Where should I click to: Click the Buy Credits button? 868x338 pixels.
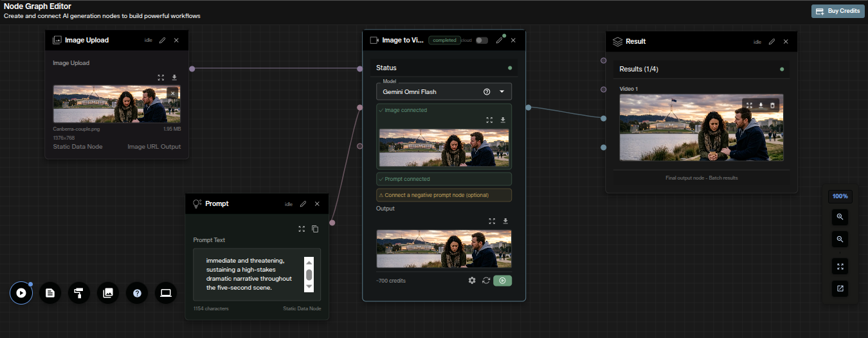[837, 11]
